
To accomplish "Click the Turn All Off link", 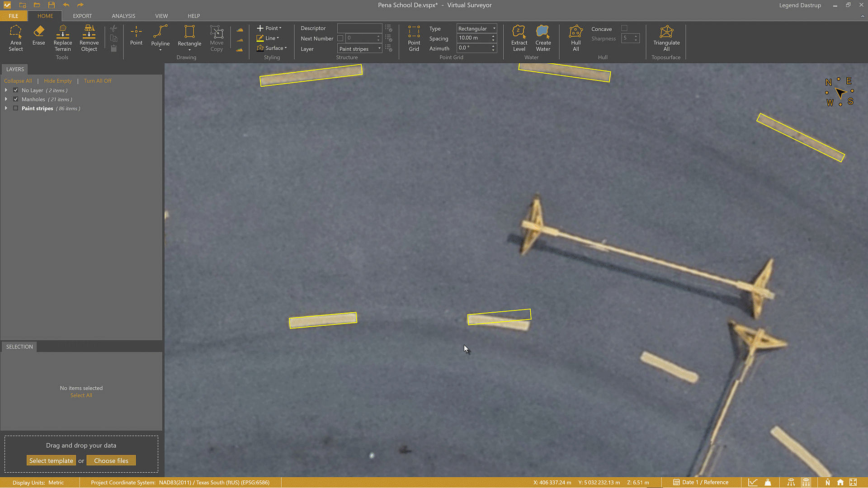I will (x=97, y=81).
